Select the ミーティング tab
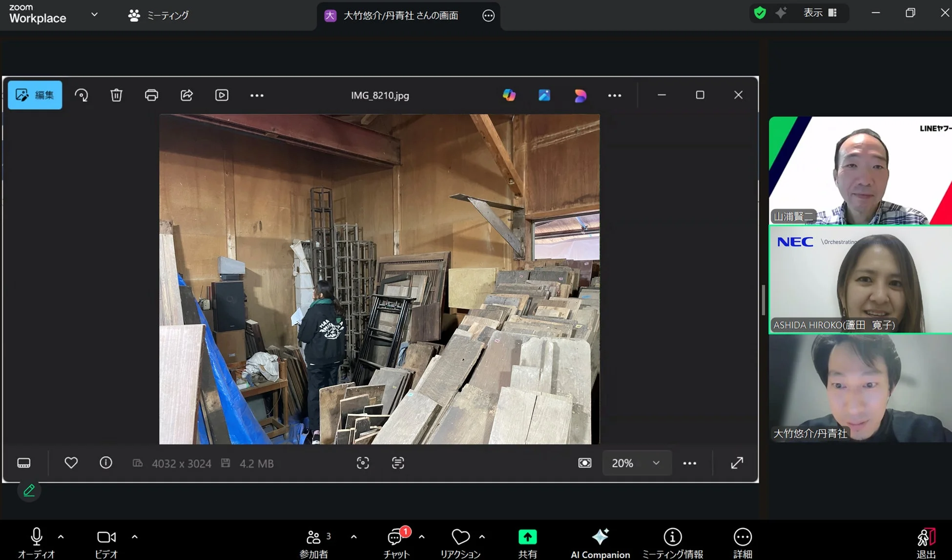952x560 pixels. [159, 16]
